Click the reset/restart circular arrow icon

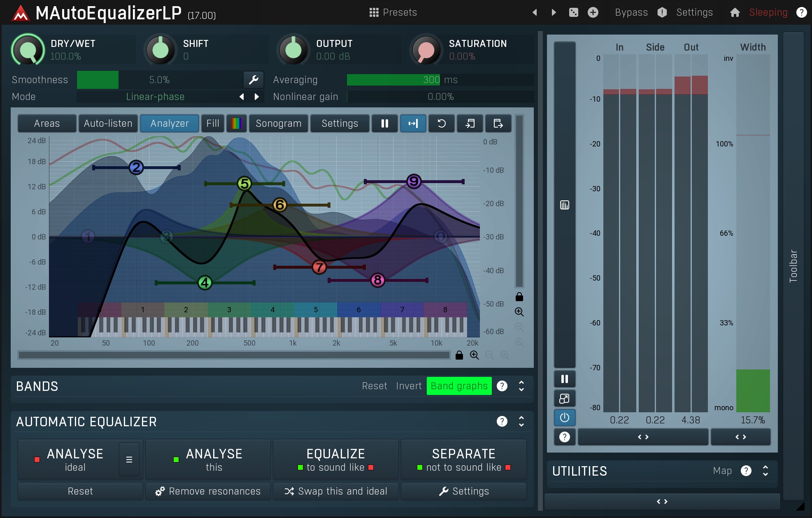[x=442, y=123]
